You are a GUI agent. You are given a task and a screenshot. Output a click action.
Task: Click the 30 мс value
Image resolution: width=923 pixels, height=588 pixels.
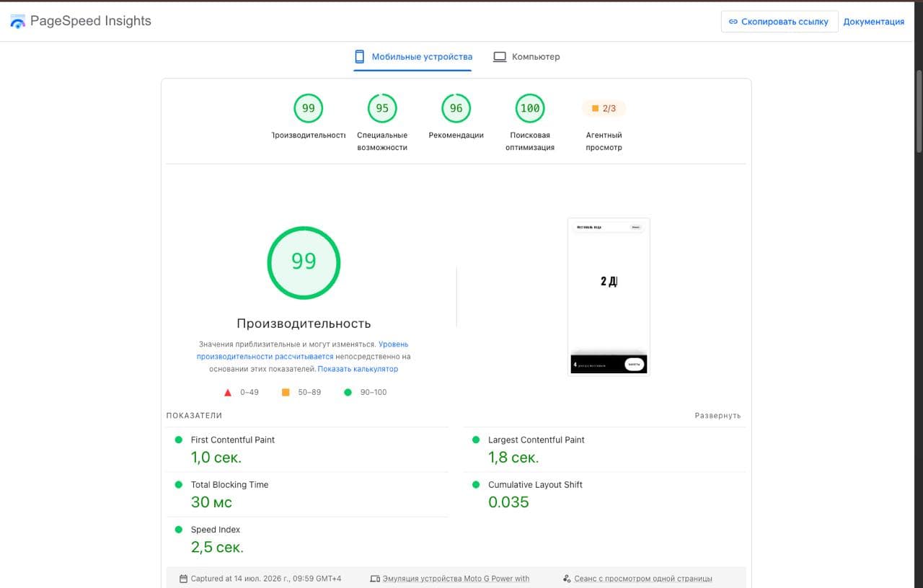point(211,502)
